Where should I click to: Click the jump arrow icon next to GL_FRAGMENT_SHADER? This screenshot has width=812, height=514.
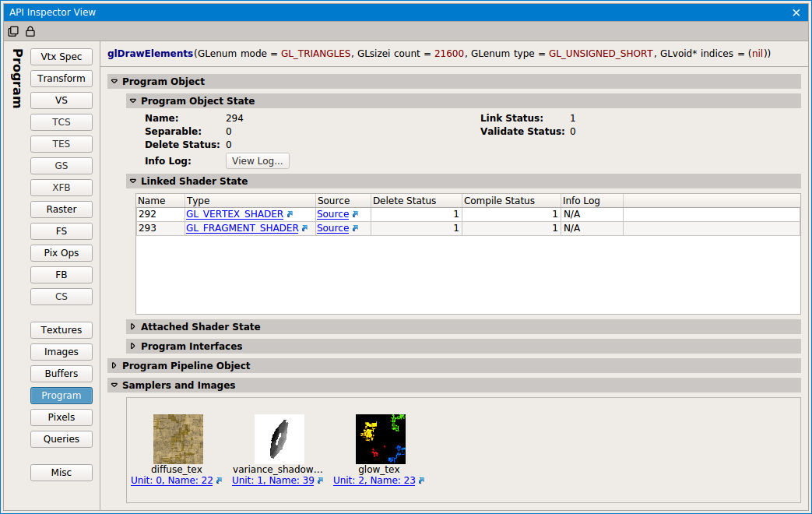pos(305,228)
